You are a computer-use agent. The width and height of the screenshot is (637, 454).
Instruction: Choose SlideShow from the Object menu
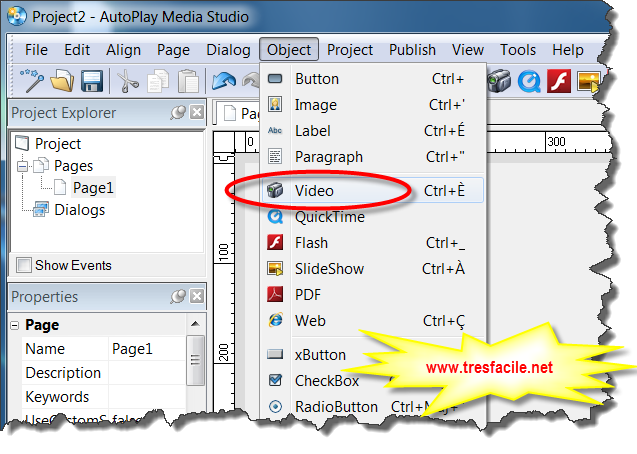[373, 269]
